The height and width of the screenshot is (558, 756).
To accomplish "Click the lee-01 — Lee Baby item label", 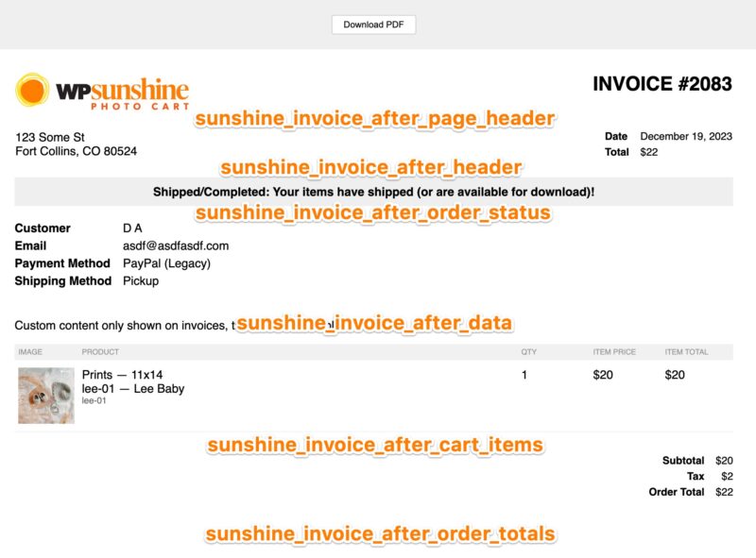I will (131, 389).
